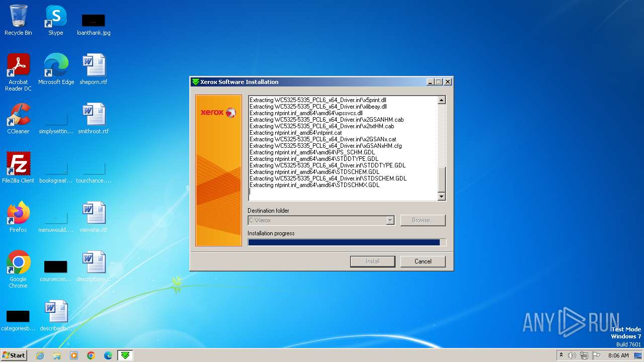Image resolution: width=644 pixels, height=362 pixels.
Task: Click the 'x2txtHM.cab' log line
Action: tap(322, 126)
